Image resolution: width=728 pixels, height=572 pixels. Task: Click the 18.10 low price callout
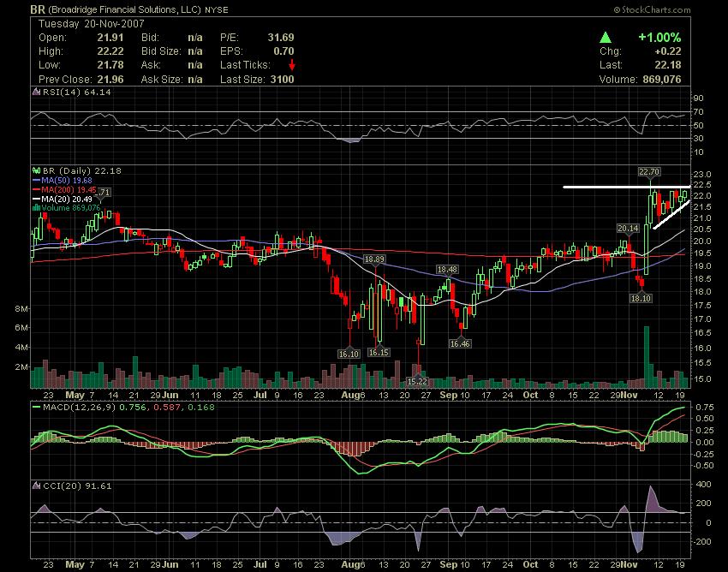pos(641,298)
